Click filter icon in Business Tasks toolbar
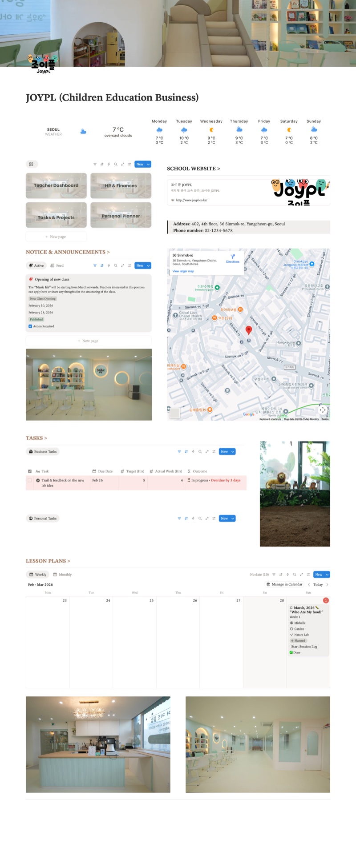Image resolution: width=356 pixels, height=868 pixels. tap(179, 451)
